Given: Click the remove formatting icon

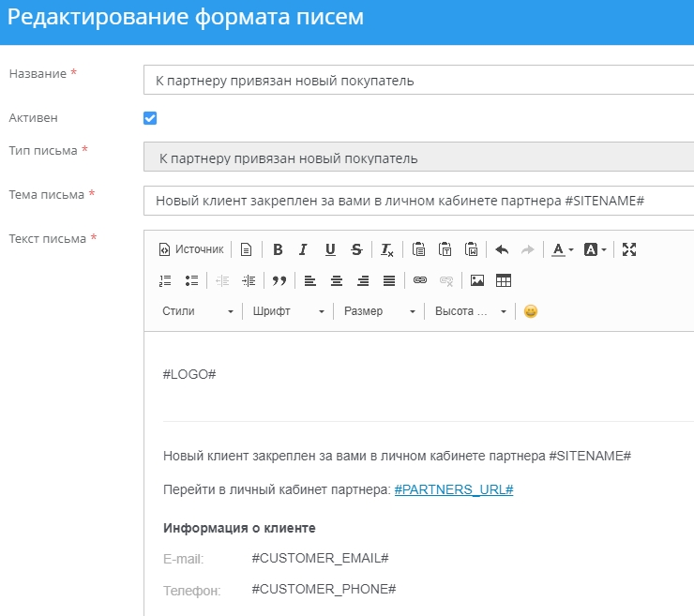Looking at the screenshot, I should tap(387, 249).
